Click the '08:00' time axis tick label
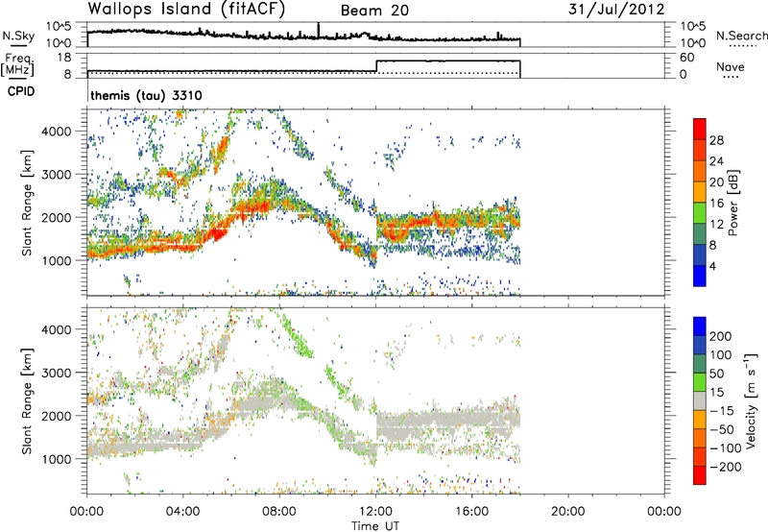The width and height of the screenshot is (768, 532). click(x=279, y=512)
